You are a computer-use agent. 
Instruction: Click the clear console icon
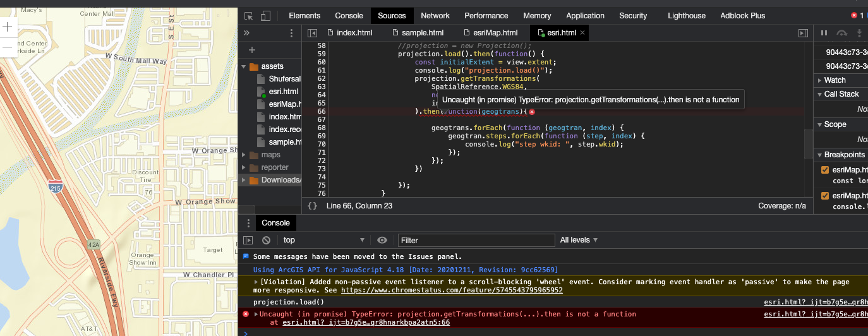[x=267, y=240]
